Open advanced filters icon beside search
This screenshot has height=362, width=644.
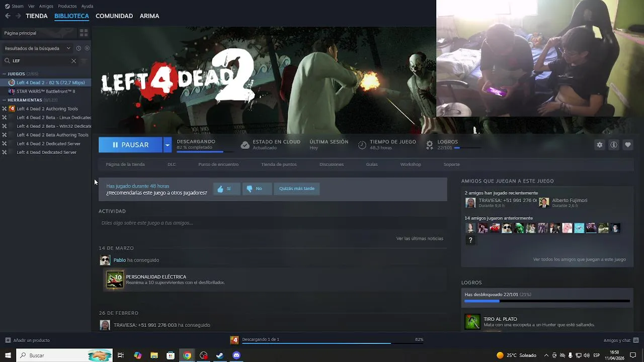[x=84, y=61]
